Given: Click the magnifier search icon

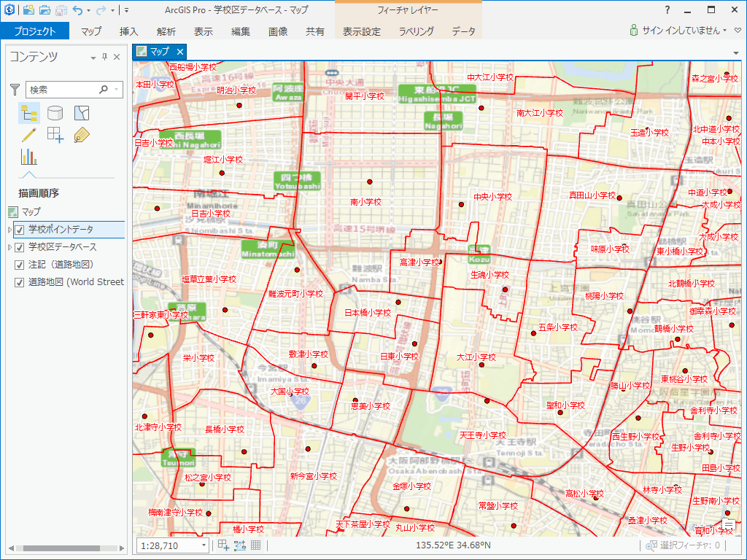Looking at the screenshot, I should pyautogui.click(x=104, y=89).
